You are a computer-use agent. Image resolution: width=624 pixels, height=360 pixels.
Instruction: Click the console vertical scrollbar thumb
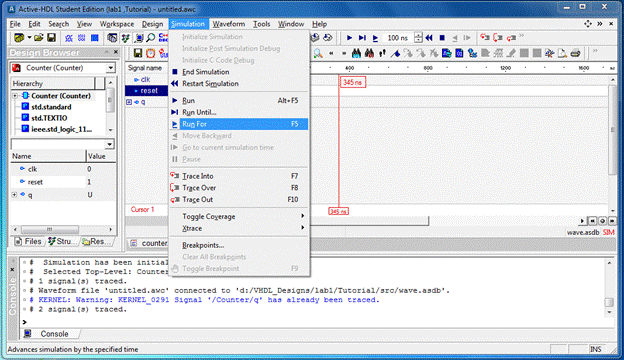(609, 303)
